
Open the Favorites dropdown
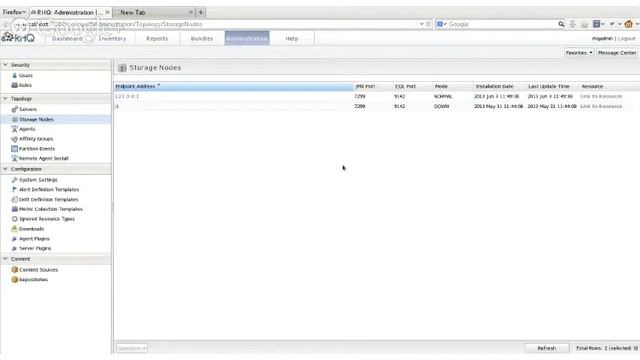tap(579, 53)
